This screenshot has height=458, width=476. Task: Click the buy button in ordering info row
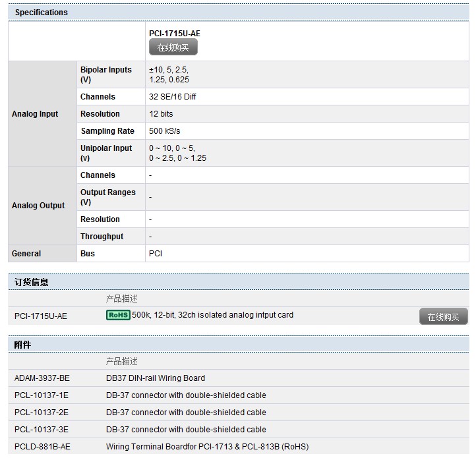[x=443, y=316]
